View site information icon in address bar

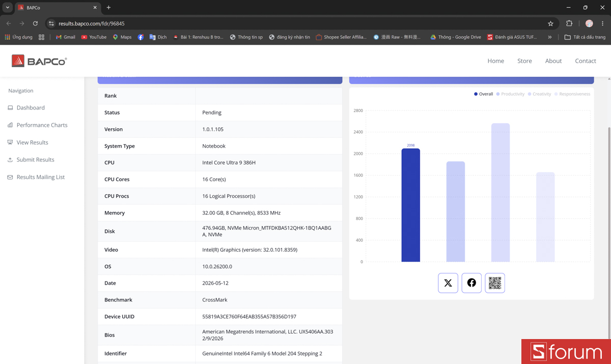(x=51, y=23)
